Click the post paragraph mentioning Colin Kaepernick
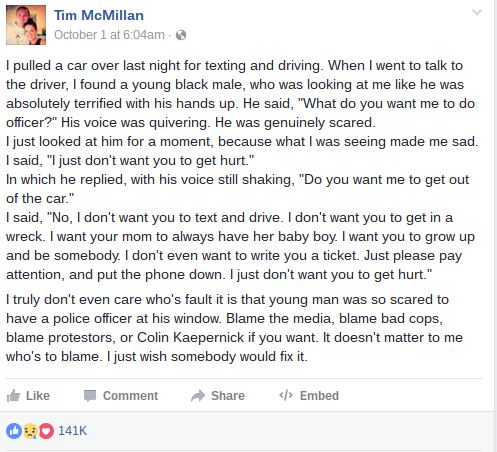Screen dimensions: 497x452 coord(234,328)
